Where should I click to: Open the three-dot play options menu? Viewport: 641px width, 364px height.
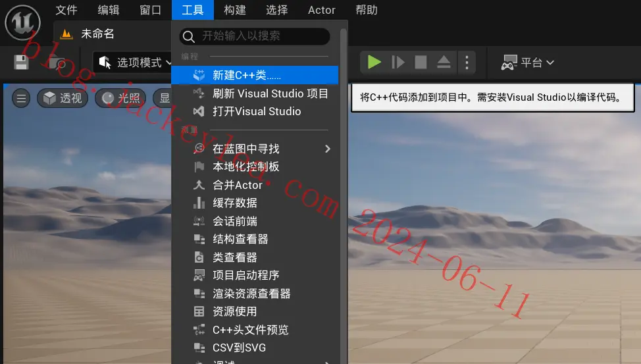tap(467, 62)
